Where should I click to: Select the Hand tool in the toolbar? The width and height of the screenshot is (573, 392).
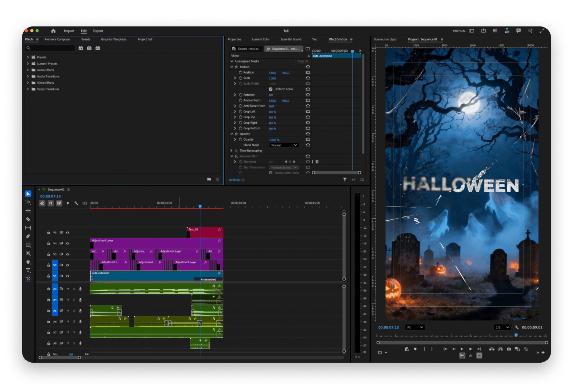[x=28, y=261]
